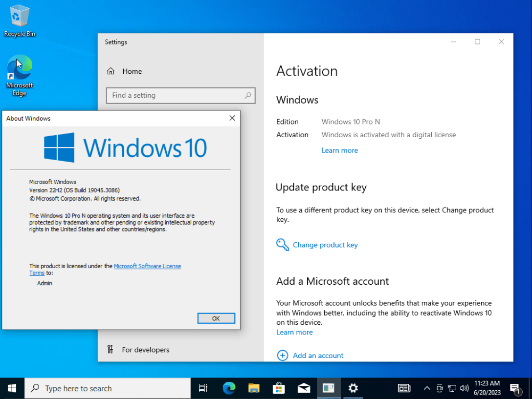Screen dimensions: 532x399
Task: Click the key icon beside Change product key
Action: 282,245
